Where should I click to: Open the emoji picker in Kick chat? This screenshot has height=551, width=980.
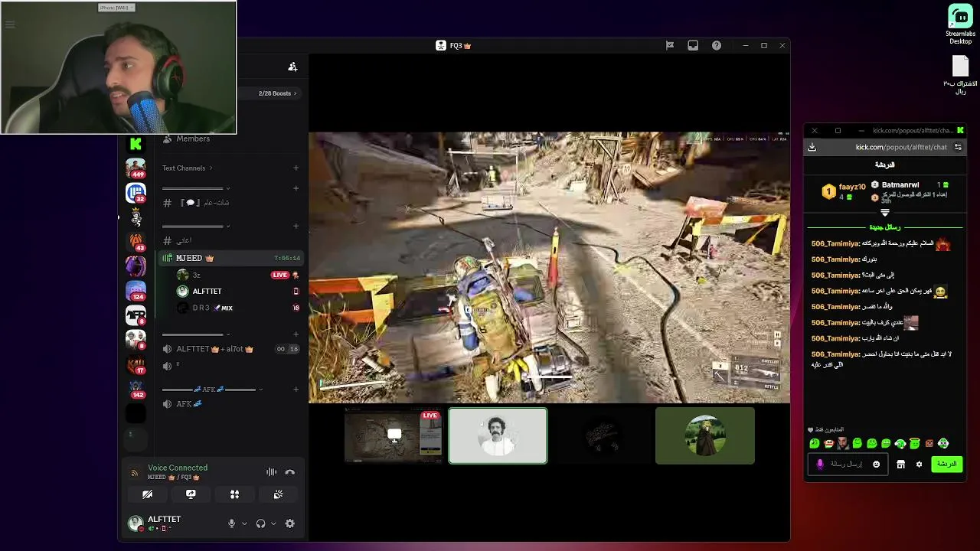877,464
